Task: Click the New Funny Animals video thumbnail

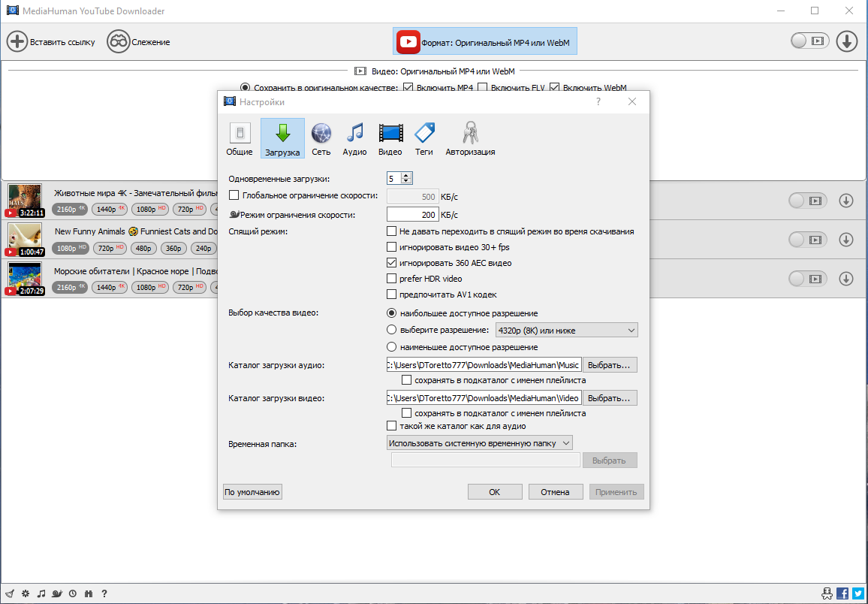Action: tap(25, 239)
